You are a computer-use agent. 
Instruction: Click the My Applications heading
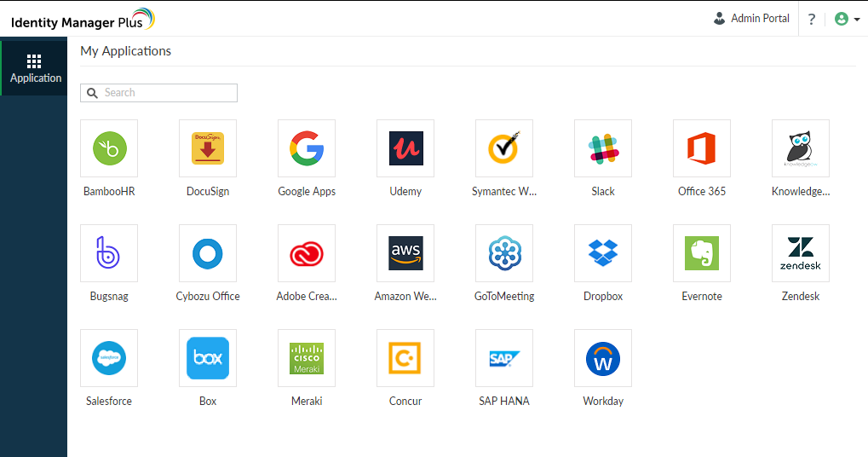(126, 51)
